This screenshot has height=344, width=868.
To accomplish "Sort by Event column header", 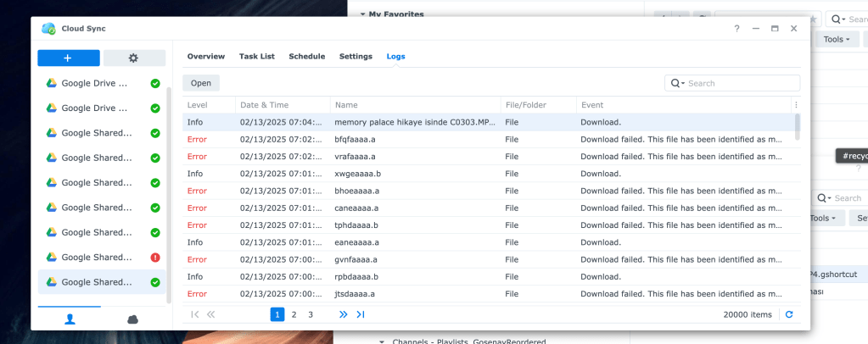I will click(684, 104).
